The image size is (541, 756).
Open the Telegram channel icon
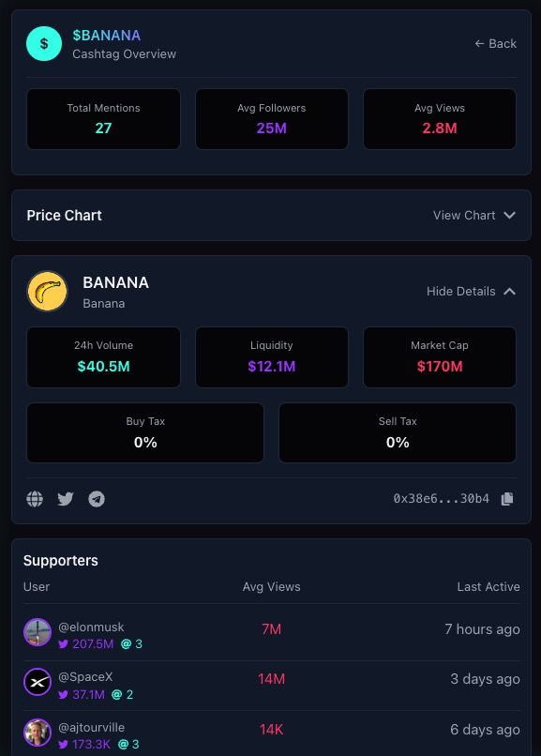pyautogui.click(x=97, y=499)
